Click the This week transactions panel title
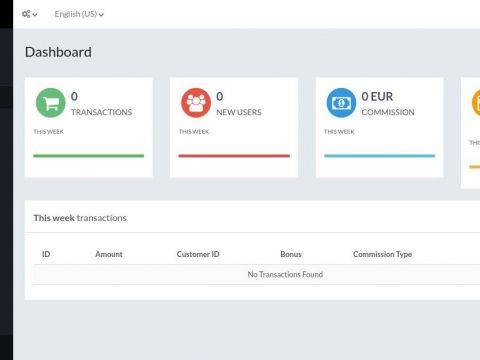This screenshot has width=480, height=360. point(80,218)
